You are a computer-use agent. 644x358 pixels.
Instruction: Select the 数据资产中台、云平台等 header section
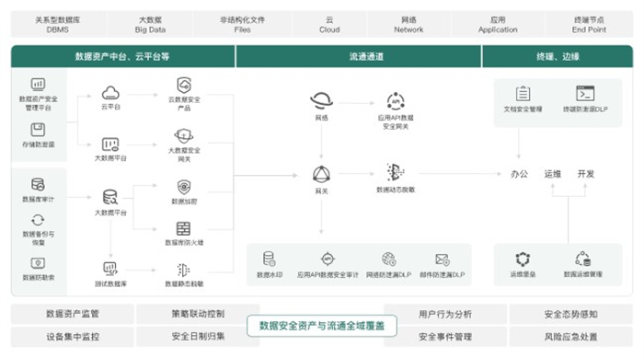pos(122,56)
